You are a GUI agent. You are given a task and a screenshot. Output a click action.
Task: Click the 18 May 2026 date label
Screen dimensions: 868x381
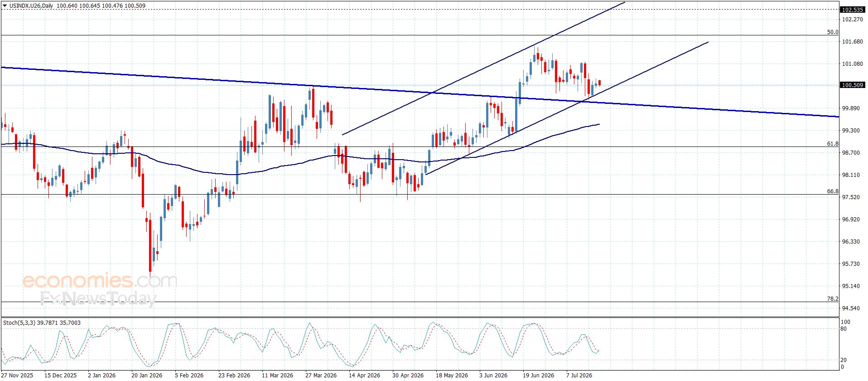click(452, 375)
